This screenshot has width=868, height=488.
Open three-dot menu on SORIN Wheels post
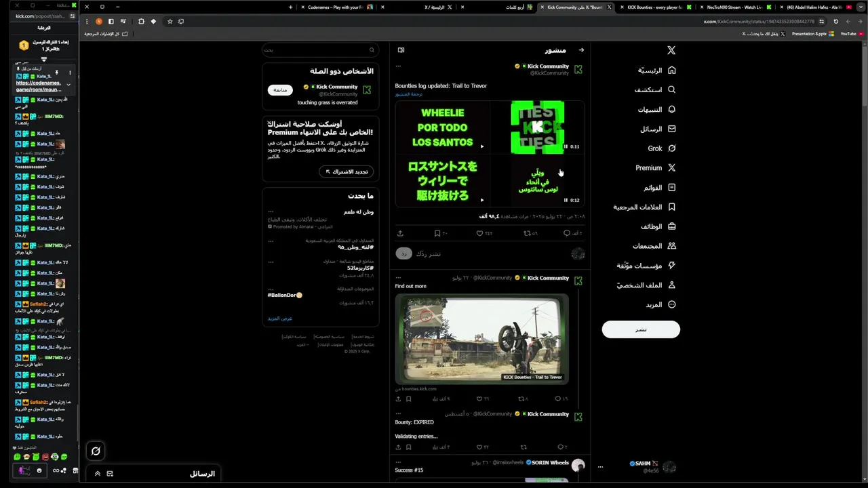tap(399, 462)
